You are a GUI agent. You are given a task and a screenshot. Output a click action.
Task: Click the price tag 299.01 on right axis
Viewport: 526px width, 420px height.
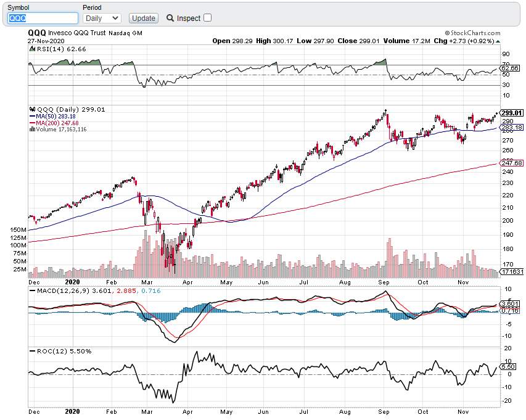511,113
